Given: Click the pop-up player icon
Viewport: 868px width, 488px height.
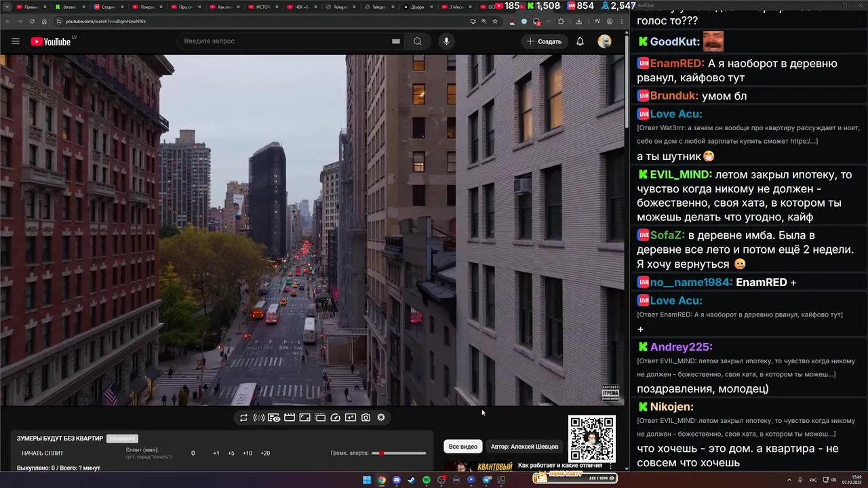Looking at the screenshot, I should tap(320, 418).
